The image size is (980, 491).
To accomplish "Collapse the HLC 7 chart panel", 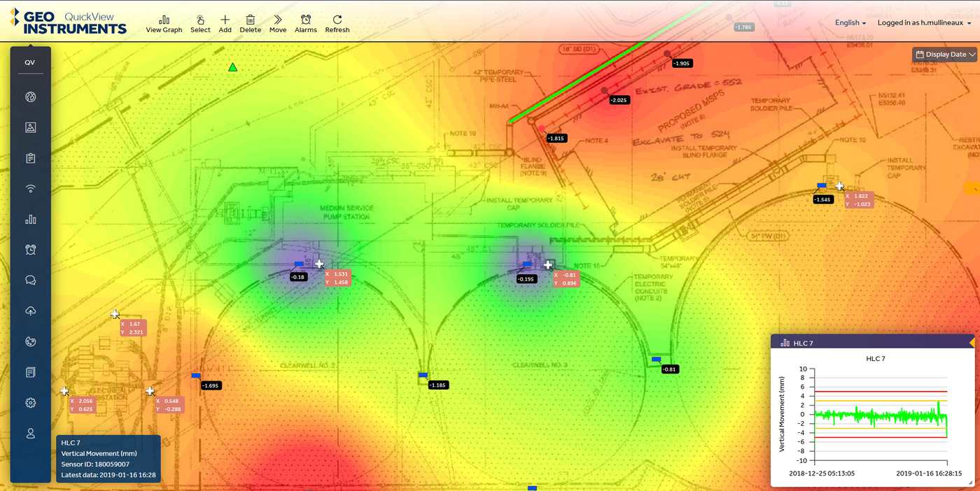I will [x=974, y=342].
